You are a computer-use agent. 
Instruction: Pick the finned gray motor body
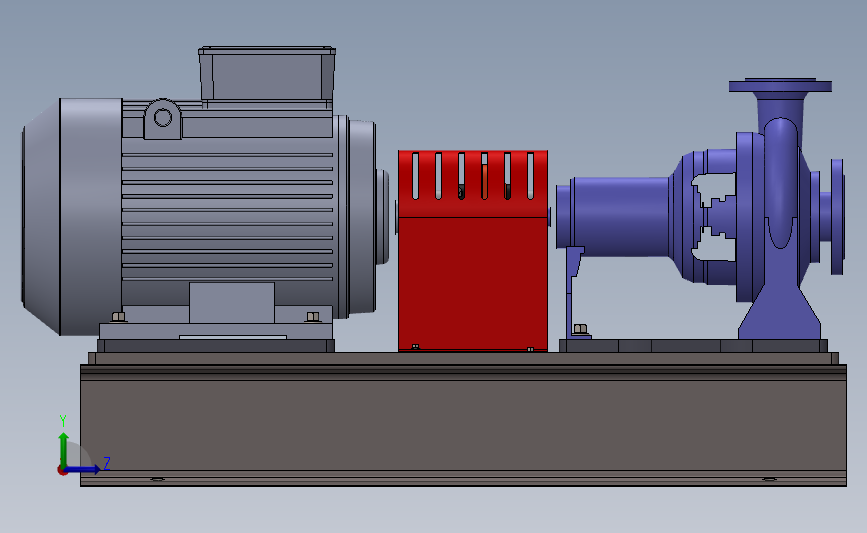tap(227, 210)
